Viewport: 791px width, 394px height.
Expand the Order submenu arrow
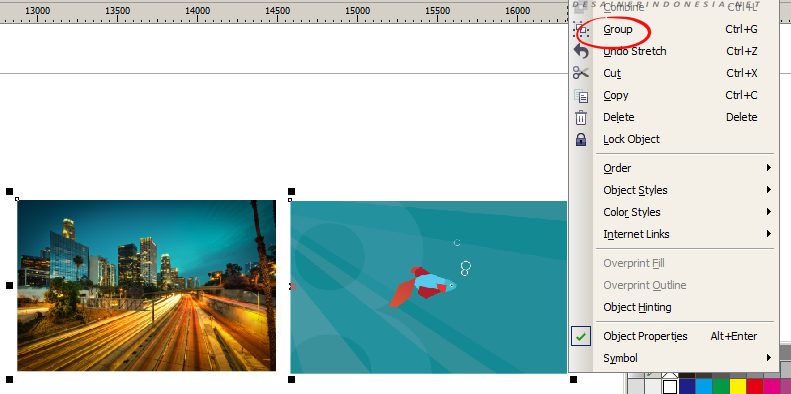pos(768,167)
